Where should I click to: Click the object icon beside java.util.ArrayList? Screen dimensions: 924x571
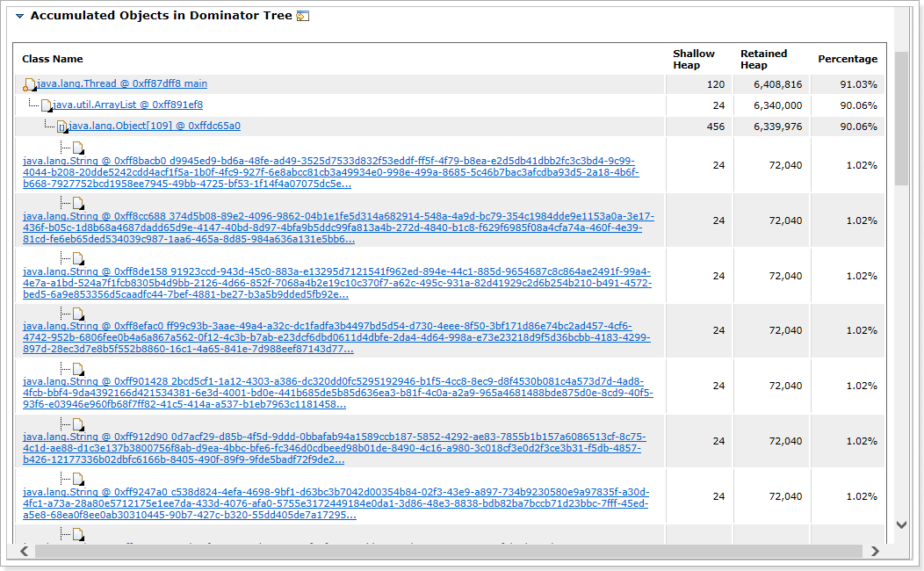tap(46, 105)
